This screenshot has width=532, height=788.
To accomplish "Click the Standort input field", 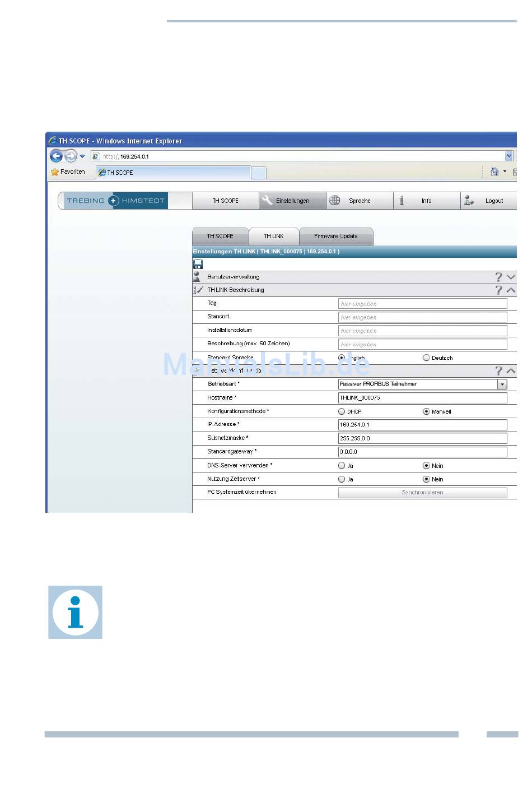I will tap(422, 317).
